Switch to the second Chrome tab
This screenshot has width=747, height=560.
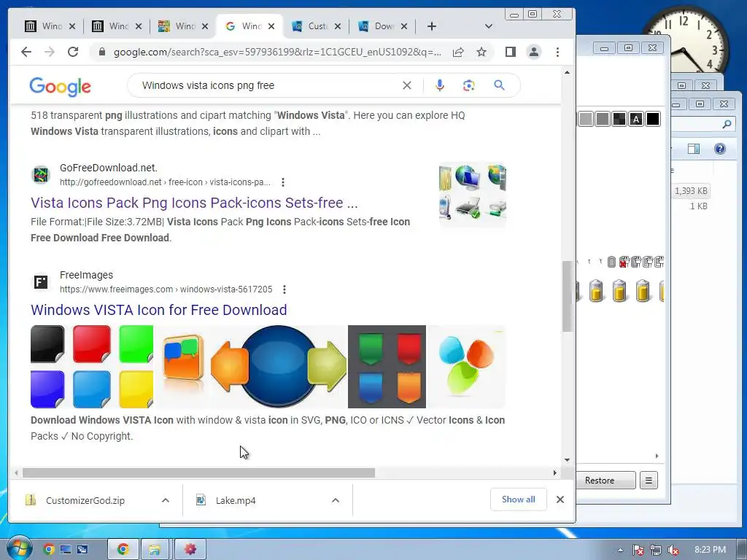pos(110,26)
